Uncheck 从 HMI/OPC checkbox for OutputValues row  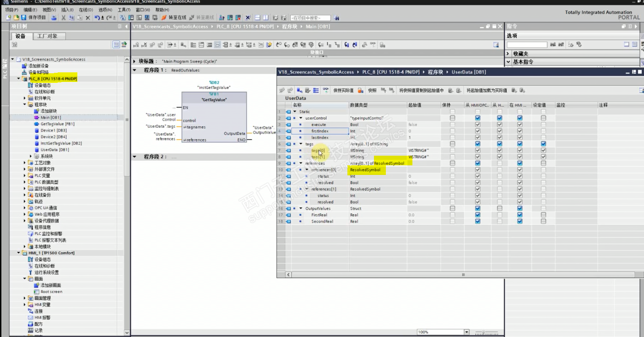tap(478, 208)
